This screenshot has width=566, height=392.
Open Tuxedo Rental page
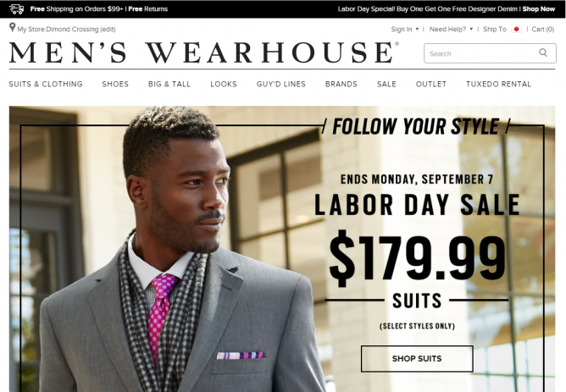click(x=498, y=84)
